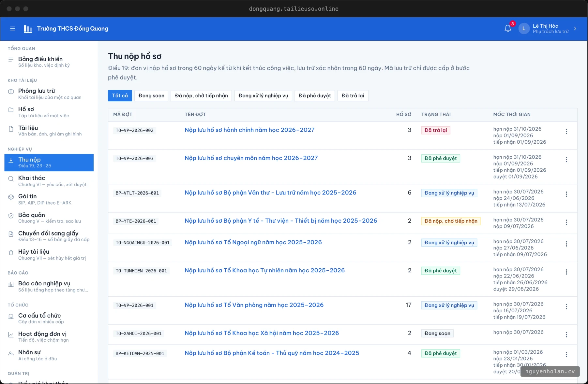This screenshot has width=588, height=384.
Task: Open the hamburger menu icon
Action: coord(13,29)
